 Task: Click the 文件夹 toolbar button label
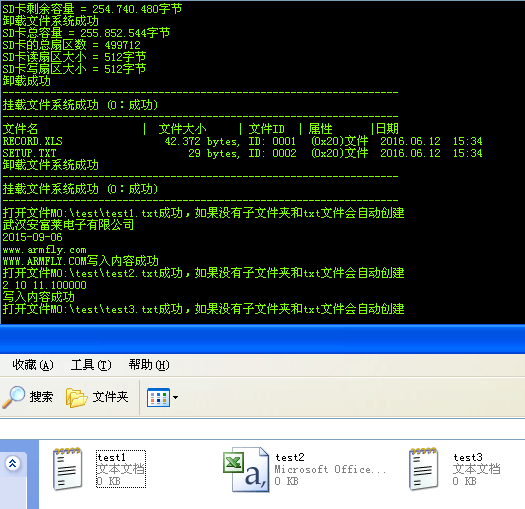110,397
